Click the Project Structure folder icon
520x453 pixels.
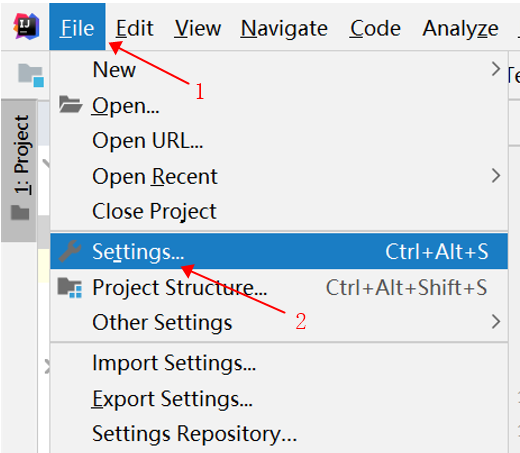click(x=70, y=287)
